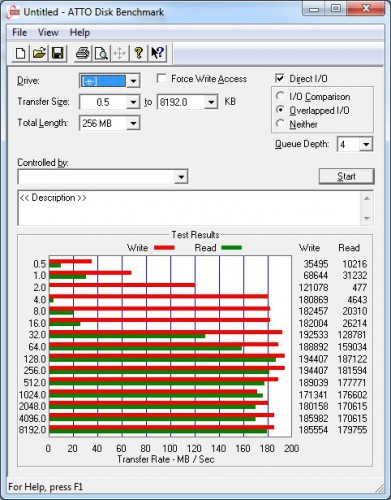This screenshot has width=391, height=500.
Task: Open the Queue Depth dropdown
Action: pos(366,144)
